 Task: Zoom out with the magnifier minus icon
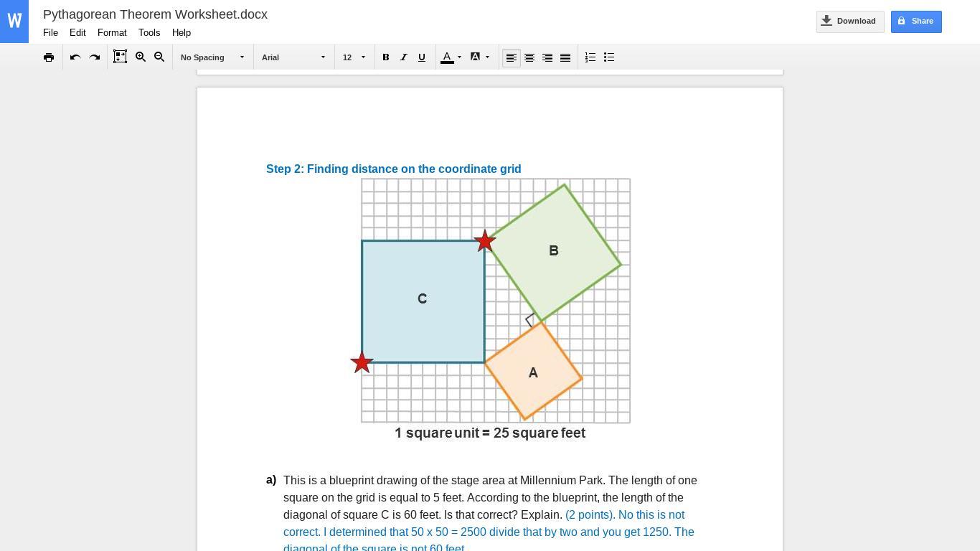[x=159, y=57]
